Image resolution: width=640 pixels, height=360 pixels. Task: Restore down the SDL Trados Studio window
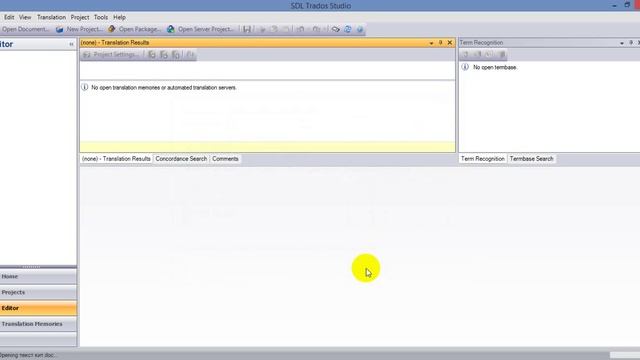(627, 5)
